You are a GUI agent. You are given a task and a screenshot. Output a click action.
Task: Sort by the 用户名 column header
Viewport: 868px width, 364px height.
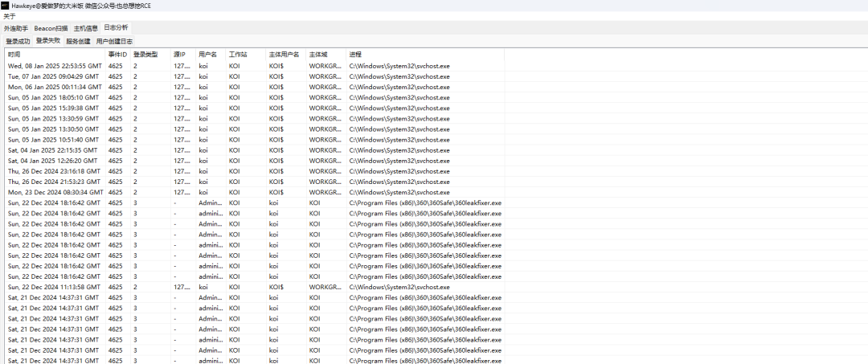point(211,55)
